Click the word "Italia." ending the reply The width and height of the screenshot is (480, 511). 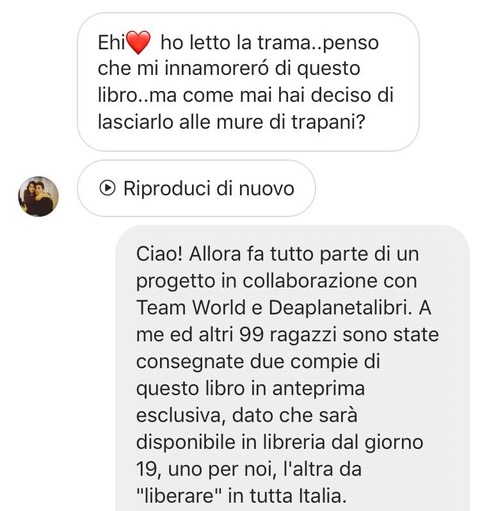[x=322, y=496]
